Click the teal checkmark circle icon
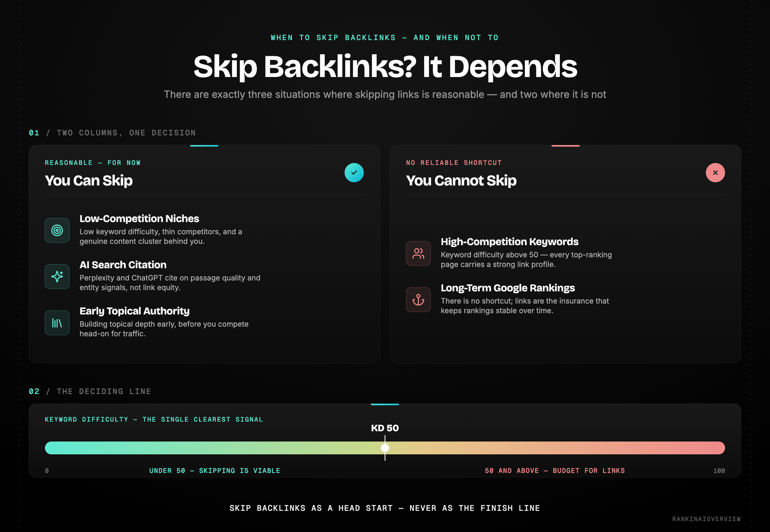 click(354, 173)
